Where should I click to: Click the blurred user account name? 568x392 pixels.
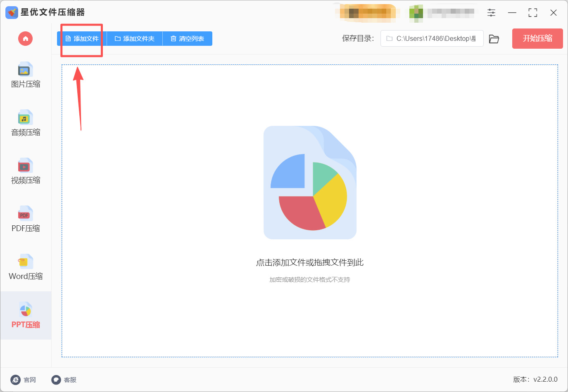(451, 13)
